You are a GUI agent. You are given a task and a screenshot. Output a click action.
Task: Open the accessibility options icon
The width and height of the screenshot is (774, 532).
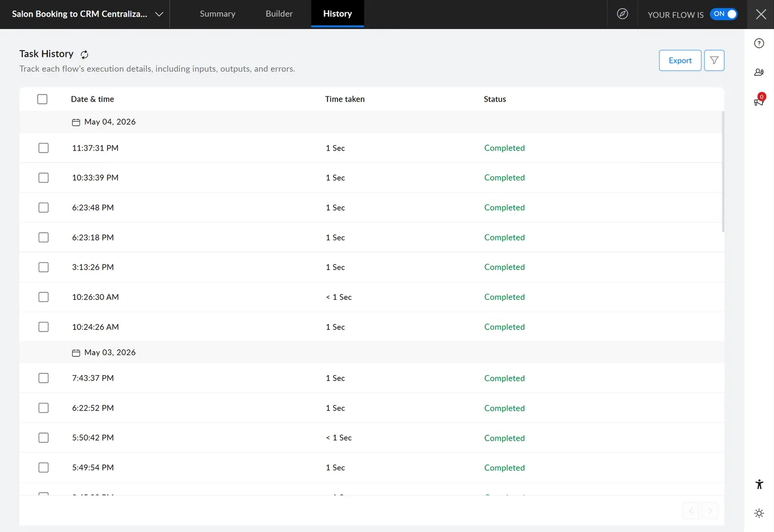click(759, 485)
